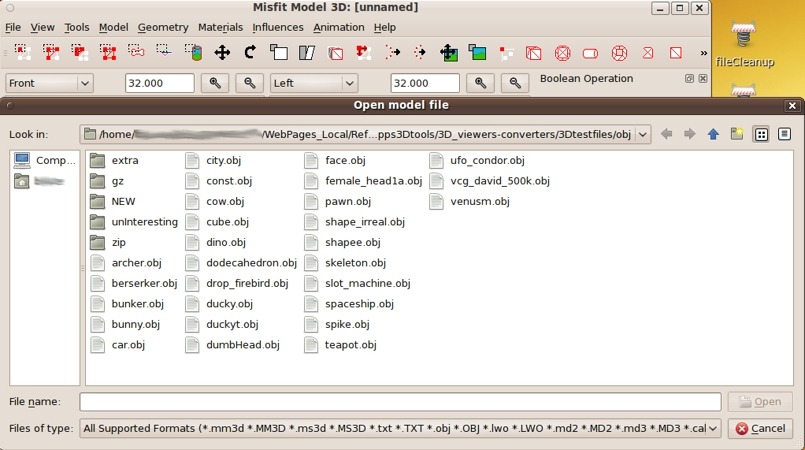Open the Animation menu
Screen dimensions: 805x450
click(339, 27)
